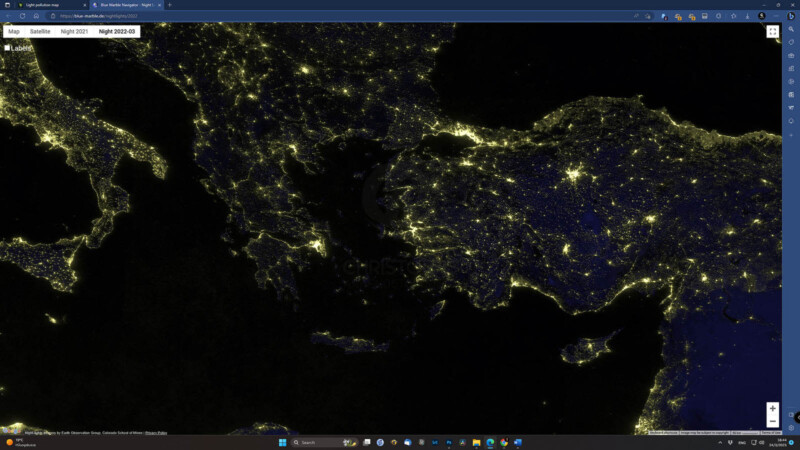Open the Bing sidebar icon
The width and height of the screenshot is (800, 450).
pyautogui.click(x=791, y=16)
